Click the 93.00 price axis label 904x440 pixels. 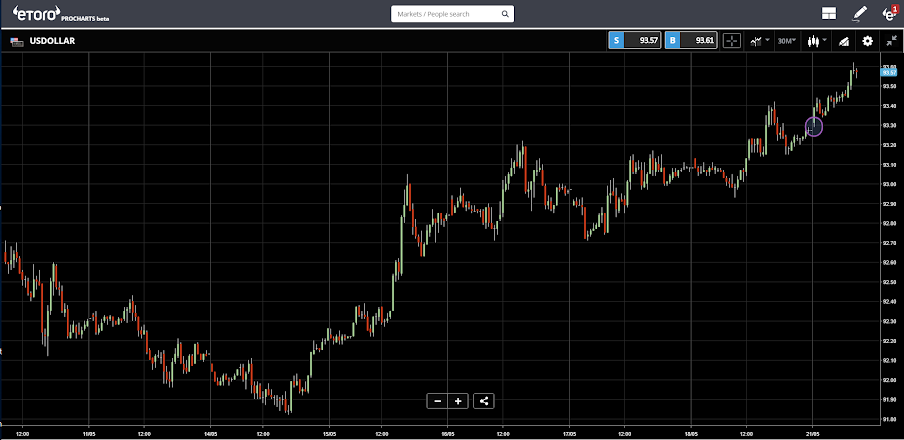889,184
